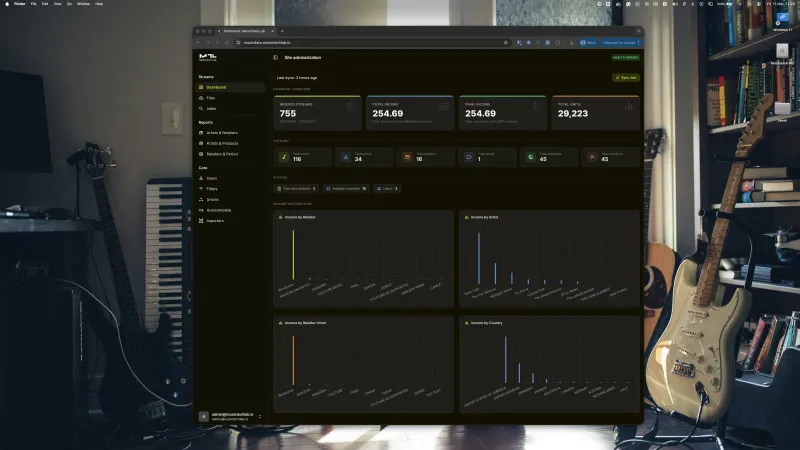Screen dimensions: 800x450
Task: Select the Dashboard browser tab
Action: pyautogui.click(x=246, y=31)
